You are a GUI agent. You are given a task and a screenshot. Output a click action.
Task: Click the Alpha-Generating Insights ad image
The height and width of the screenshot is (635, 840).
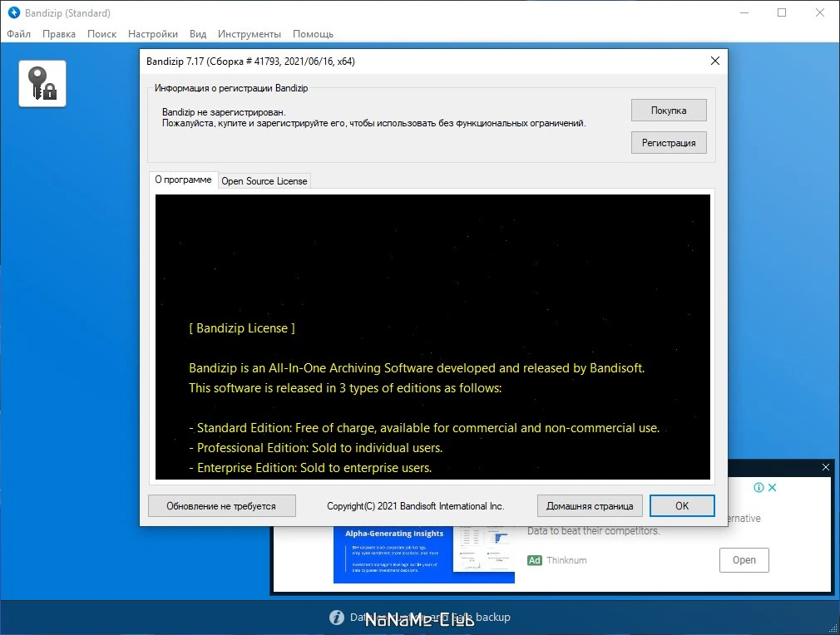[x=424, y=554]
